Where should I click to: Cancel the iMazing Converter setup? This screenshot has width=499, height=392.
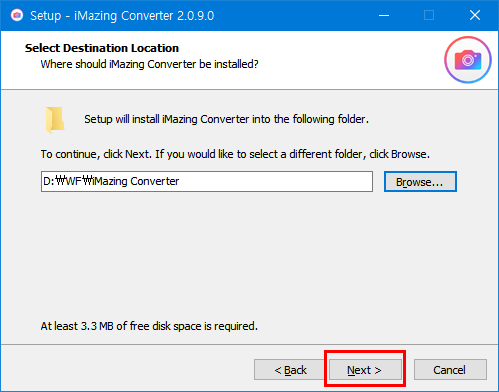[x=450, y=370]
